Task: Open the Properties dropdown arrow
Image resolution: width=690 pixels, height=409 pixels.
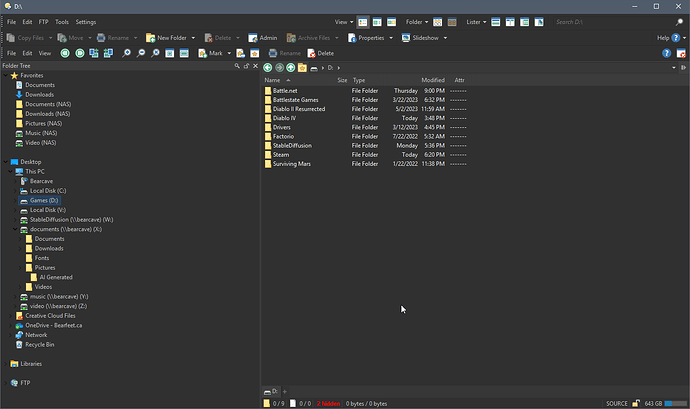Action: click(391, 38)
